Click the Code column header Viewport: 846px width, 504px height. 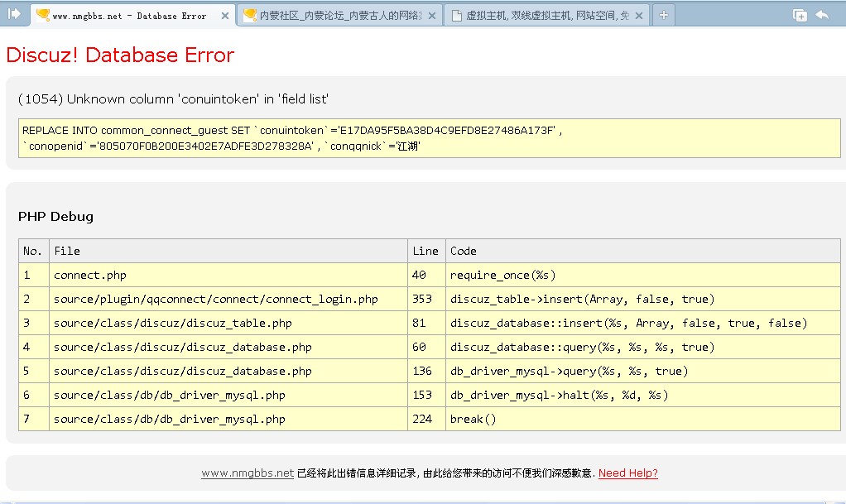pyautogui.click(x=643, y=251)
